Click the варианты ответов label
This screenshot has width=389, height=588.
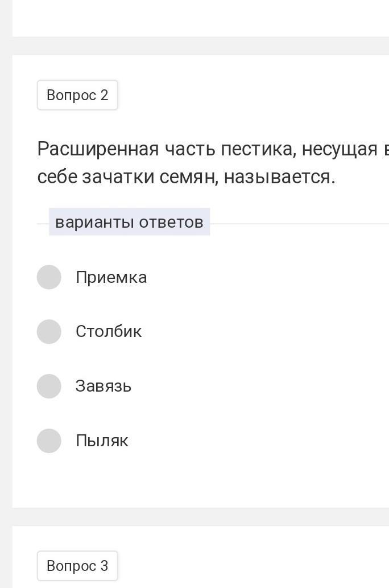(129, 222)
